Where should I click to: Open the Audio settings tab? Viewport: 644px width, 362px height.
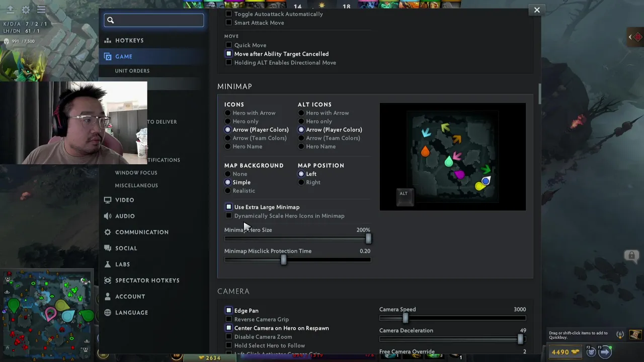tap(125, 216)
